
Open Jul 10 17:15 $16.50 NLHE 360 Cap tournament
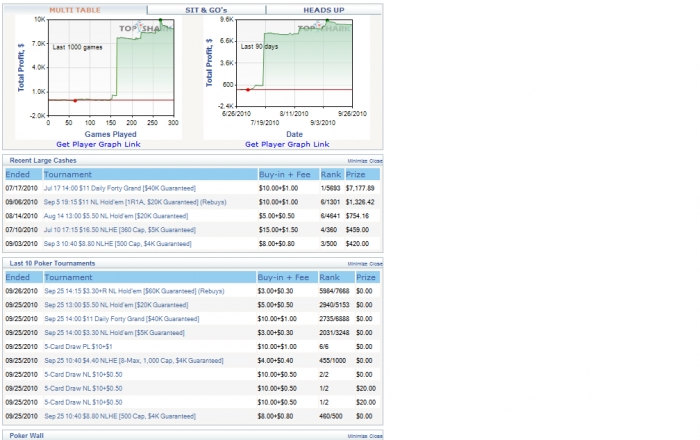click(x=120, y=230)
